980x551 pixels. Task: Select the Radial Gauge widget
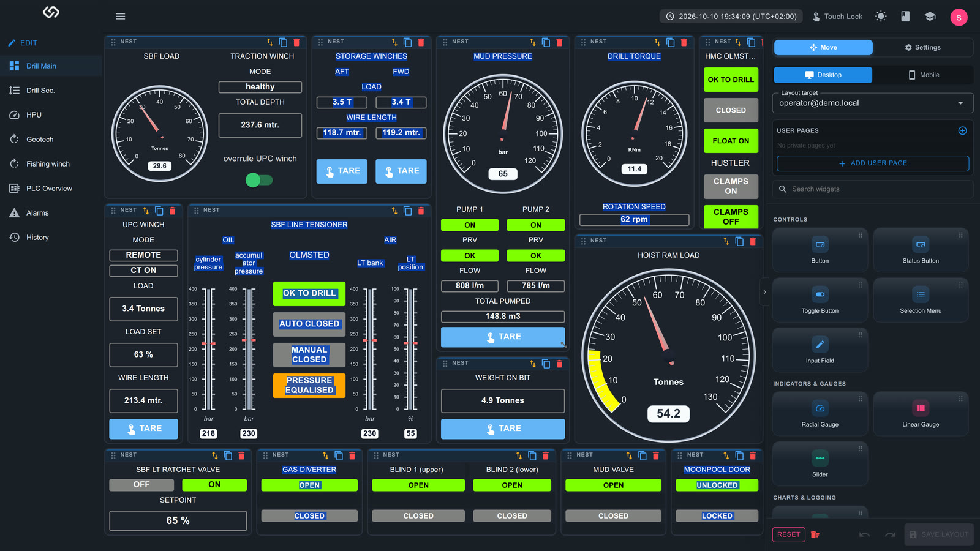[x=820, y=414]
